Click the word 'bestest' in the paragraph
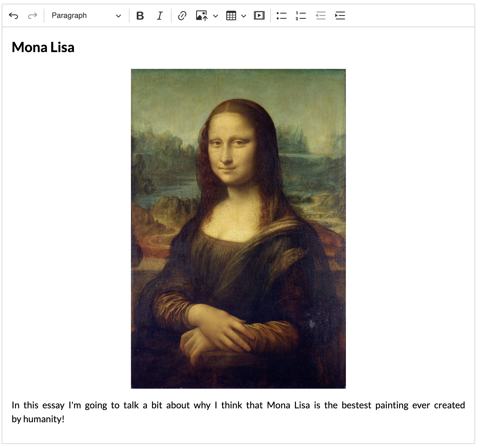Screen dimensions: 478x448 (356, 405)
